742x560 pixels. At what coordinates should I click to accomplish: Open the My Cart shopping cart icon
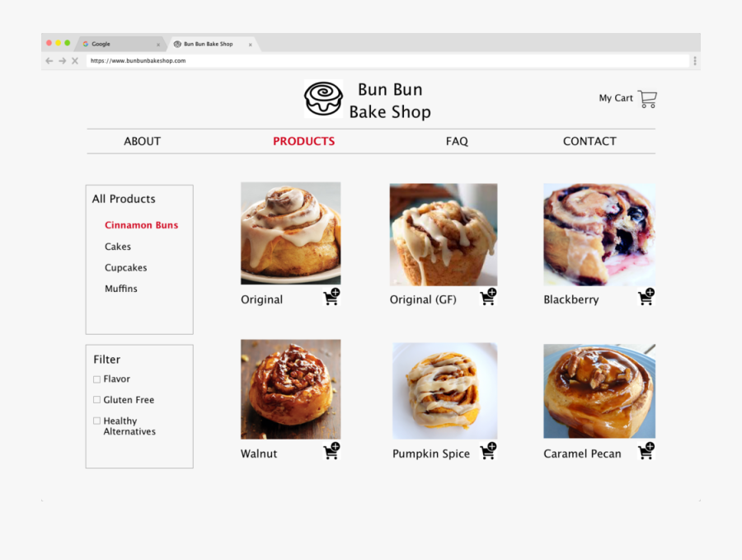[x=647, y=99]
